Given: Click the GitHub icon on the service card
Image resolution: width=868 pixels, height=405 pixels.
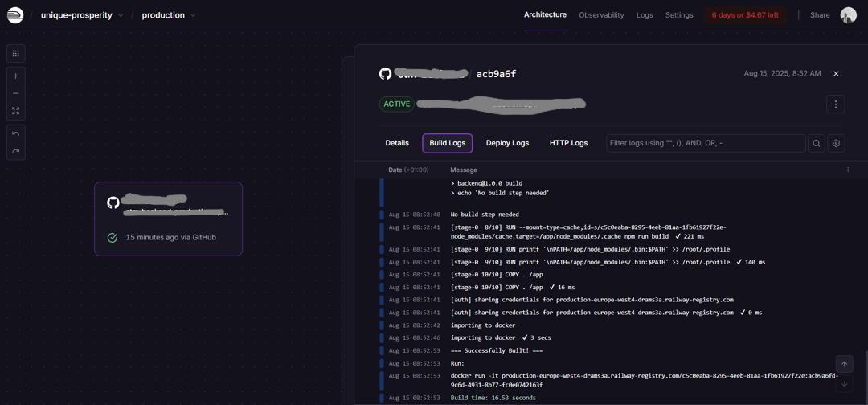Looking at the screenshot, I should (113, 202).
